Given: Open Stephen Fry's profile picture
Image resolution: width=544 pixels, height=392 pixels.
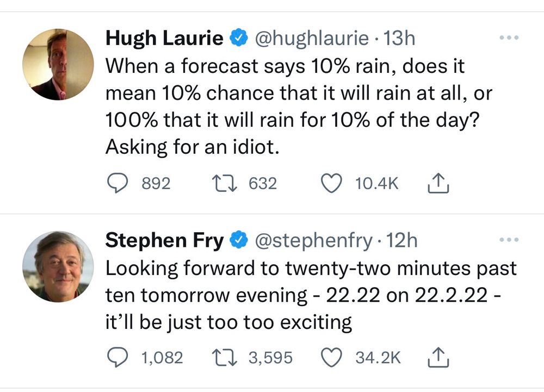Looking at the screenshot, I should pos(58,266).
